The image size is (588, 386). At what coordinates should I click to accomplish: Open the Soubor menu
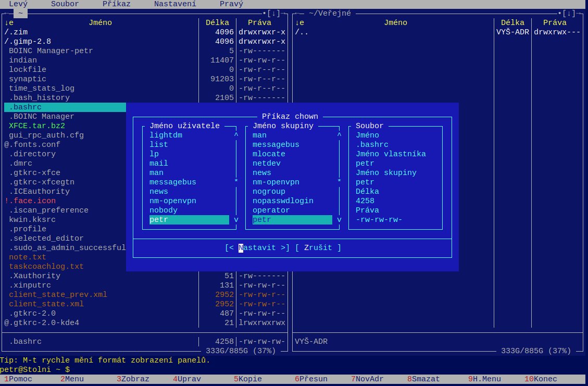point(65,4)
